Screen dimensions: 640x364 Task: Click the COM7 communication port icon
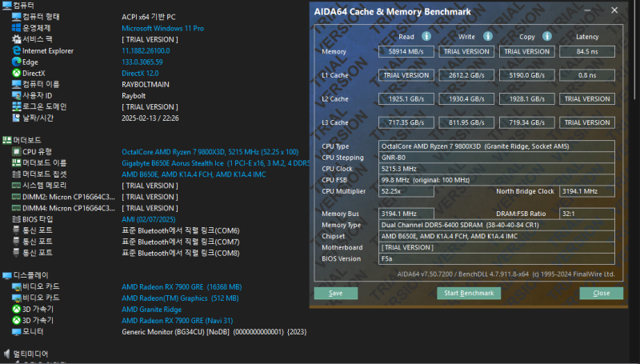tap(16, 242)
